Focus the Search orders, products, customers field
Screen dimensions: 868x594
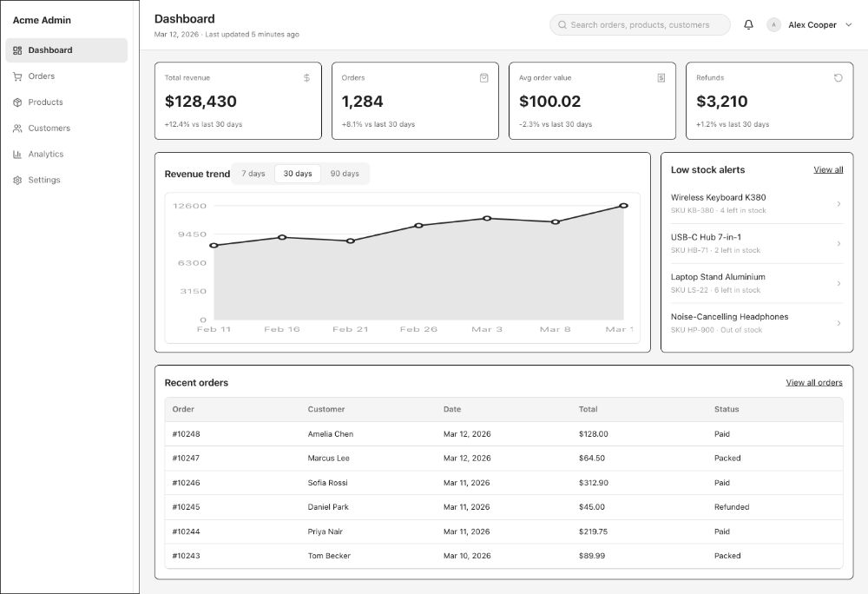click(640, 25)
